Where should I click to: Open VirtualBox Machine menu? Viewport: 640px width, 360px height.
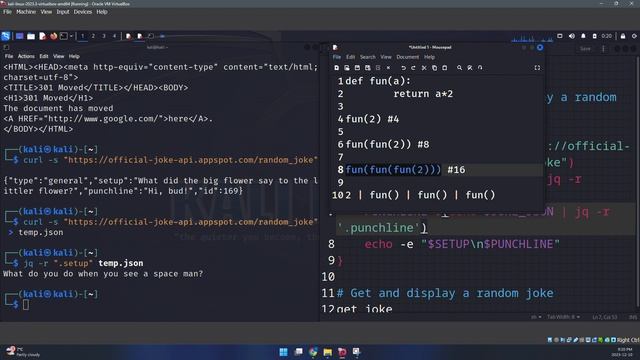click(26, 12)
